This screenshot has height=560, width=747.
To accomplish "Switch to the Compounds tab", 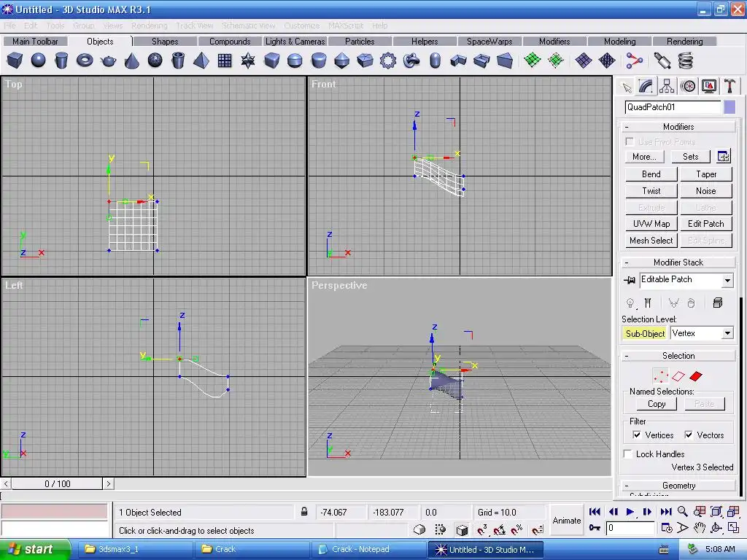I will click(x=230, y=42).
